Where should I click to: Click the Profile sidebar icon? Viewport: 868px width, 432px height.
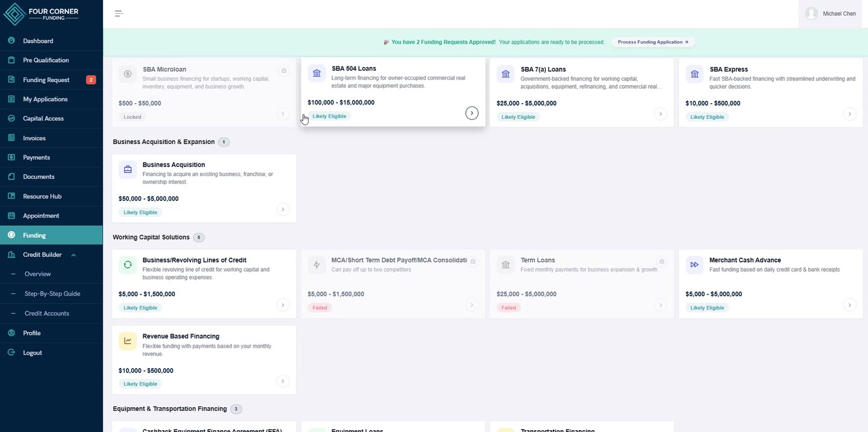tap(11, 333)
